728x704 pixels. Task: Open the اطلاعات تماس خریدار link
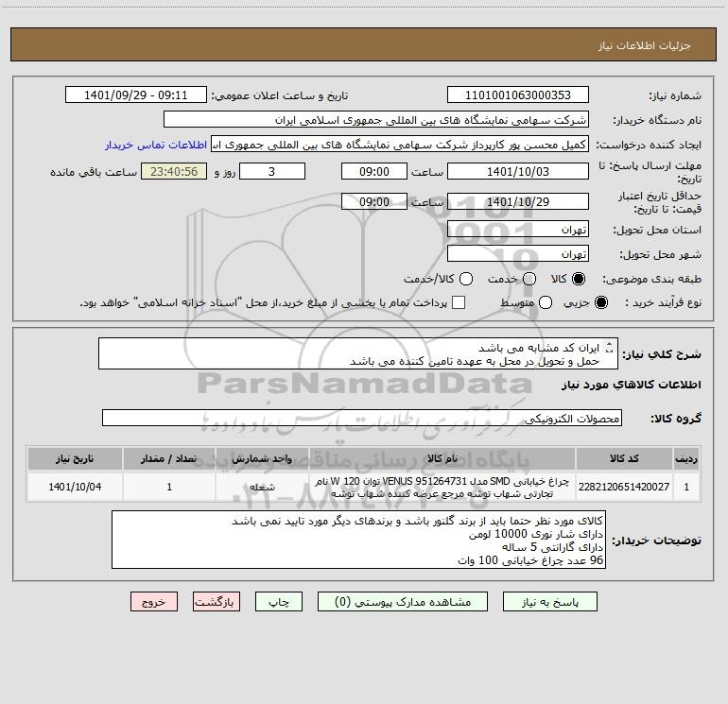tap(156, 145)
